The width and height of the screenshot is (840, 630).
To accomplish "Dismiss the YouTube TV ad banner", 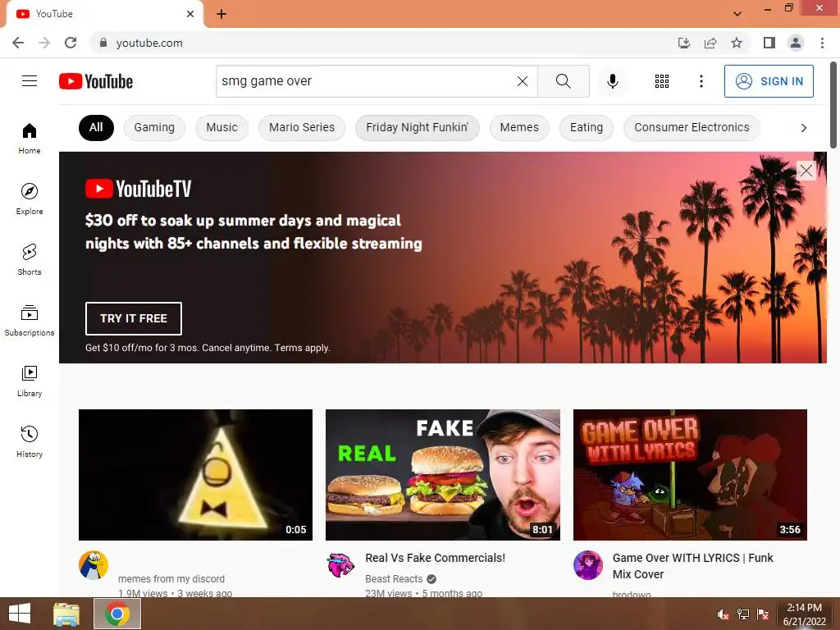I will click(x=806, y=171).
